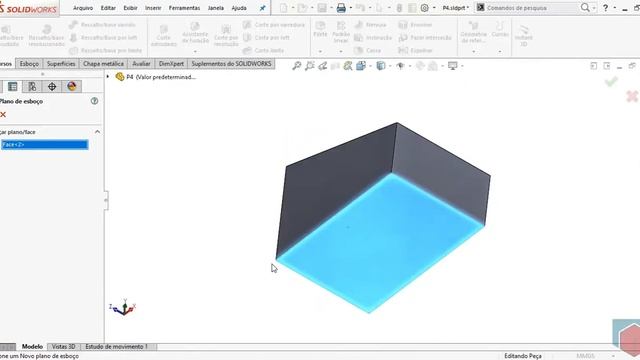
Task: Toggle the menu bar pin icon
Action: pyautogui.click(x=262, y=8)
